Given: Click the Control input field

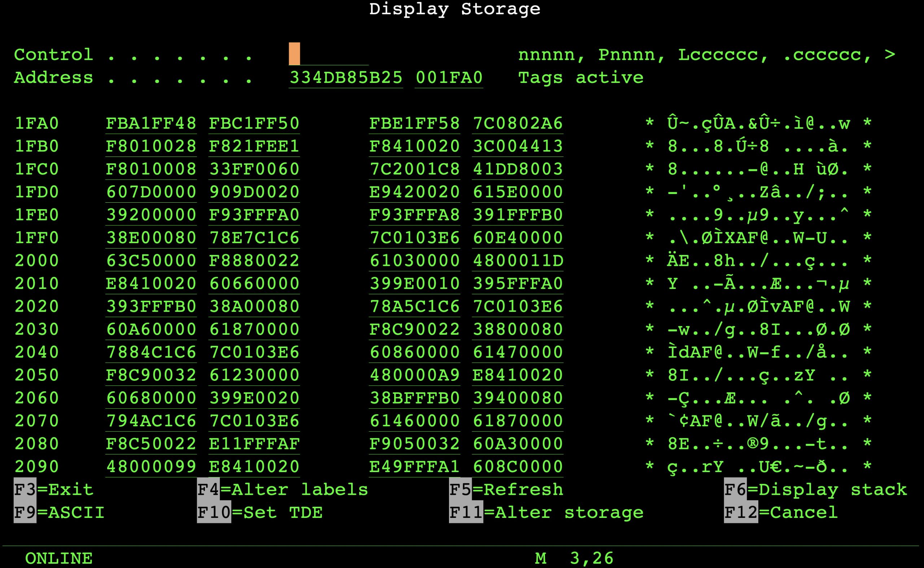Looking at the screenshot, I should tap(328, 54).
